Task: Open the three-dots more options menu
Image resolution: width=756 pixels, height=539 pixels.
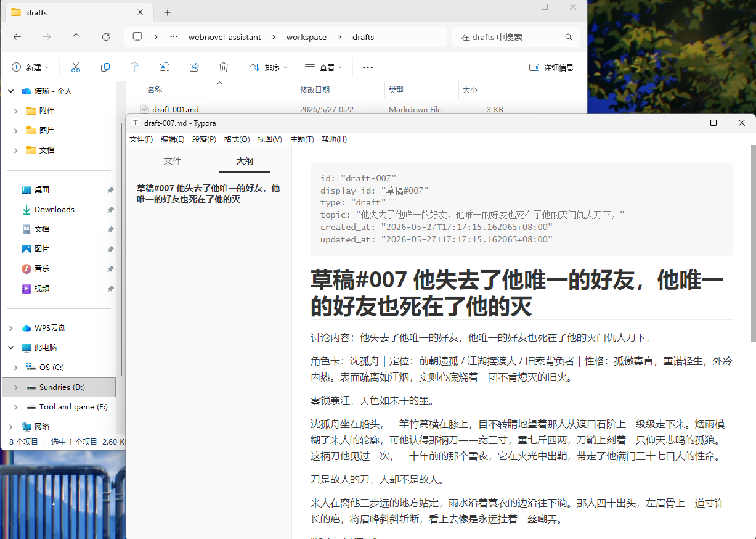Action: [x=368, y=67]
